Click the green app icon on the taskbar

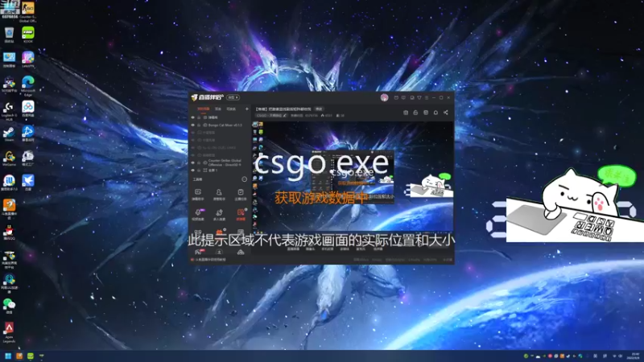click(x=31, y=356)
